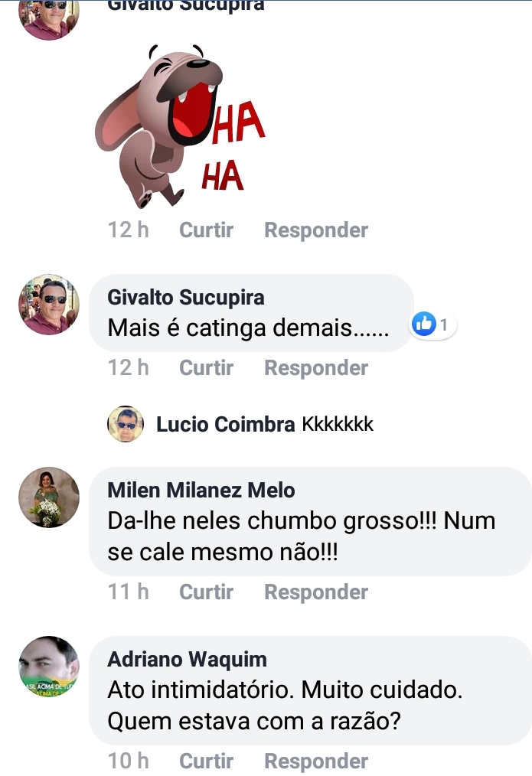Open the like reaction count on catinga comment

[x=433, y=324]
